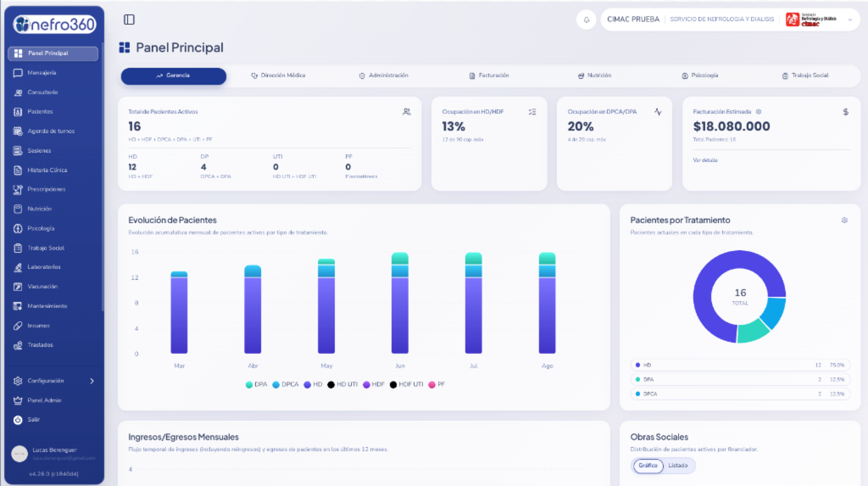Toggle HDF UTI series in chart legend
The image size is (868, 486).
(406, 385)
